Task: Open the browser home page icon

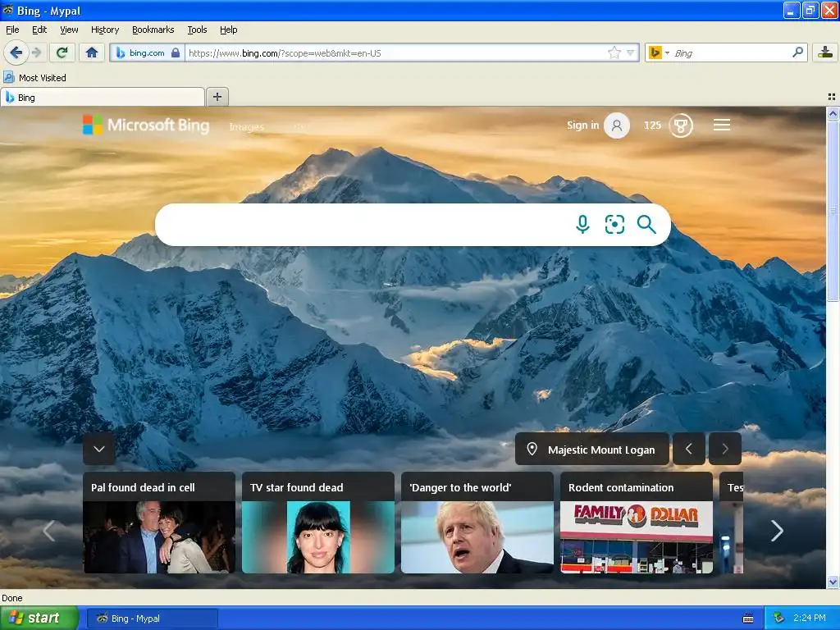Action: pos(92,52)
